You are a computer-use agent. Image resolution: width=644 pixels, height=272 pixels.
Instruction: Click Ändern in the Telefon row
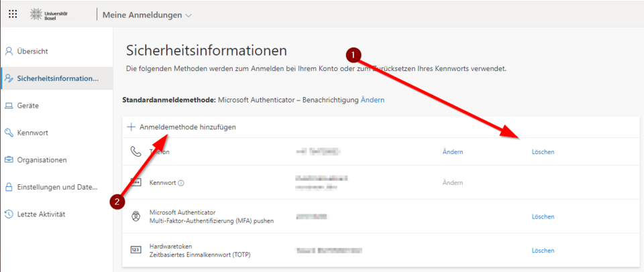click(452, 152)
